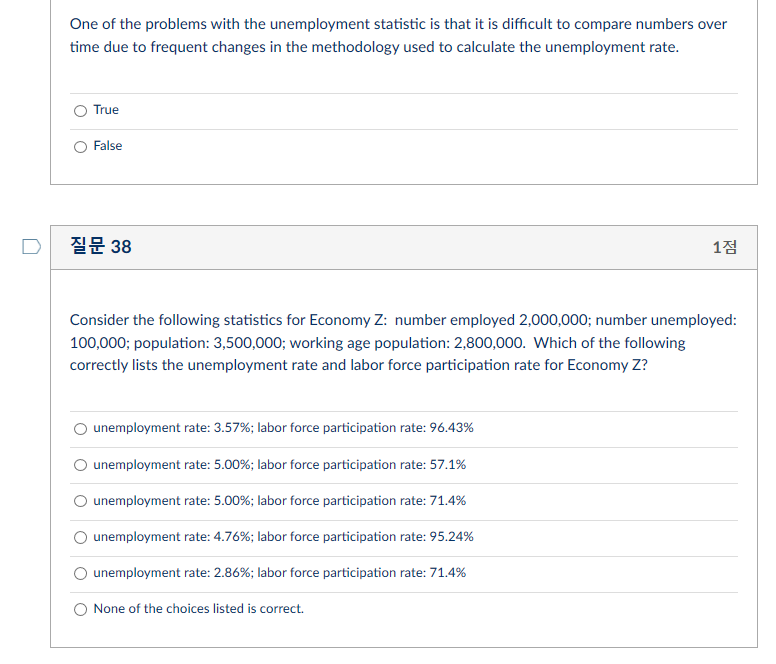The width and height of the screenshot is (776, 664).
Task: Select the 'None of the choices' radio button
Action: click(80, 609)
